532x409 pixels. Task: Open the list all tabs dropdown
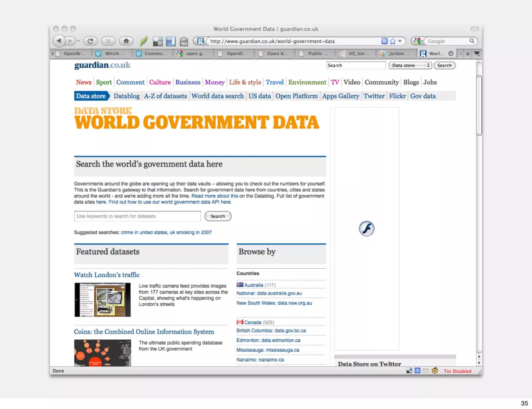pyautogui.click(x=477, y=54)
